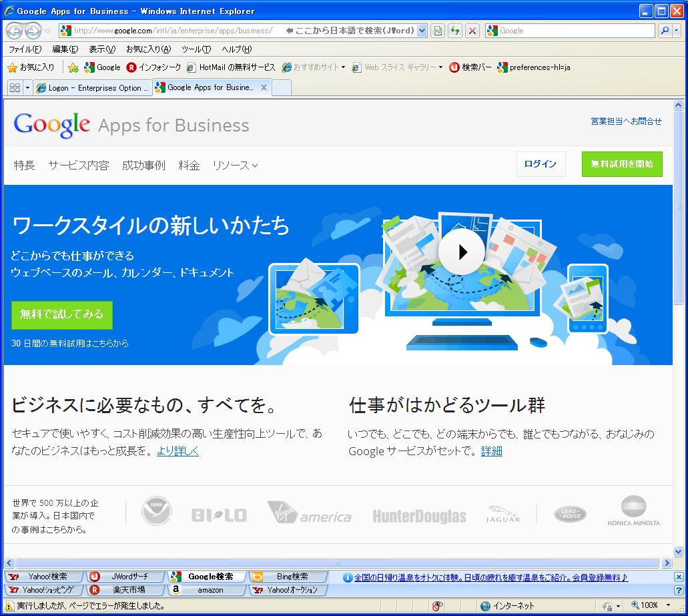Click the Refresh page icon
The width and height of the screenshot is (688, 616).
coord(455,31)
